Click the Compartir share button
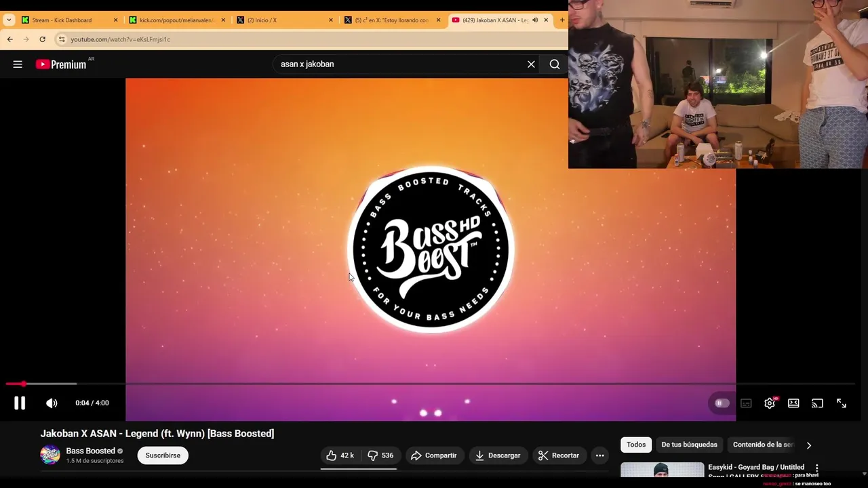 coord(434,455)
